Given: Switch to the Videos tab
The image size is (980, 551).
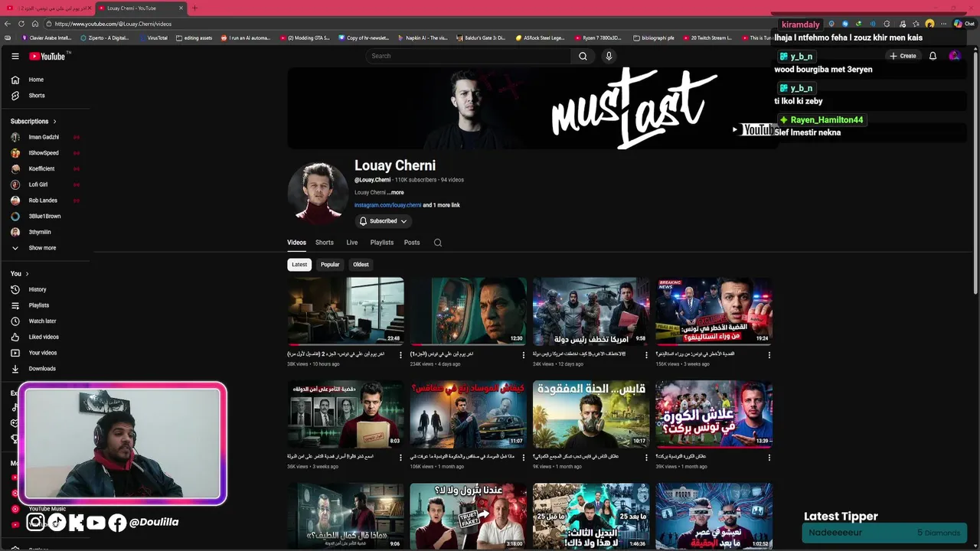Looking at the screenshot, I should [296, 243].
